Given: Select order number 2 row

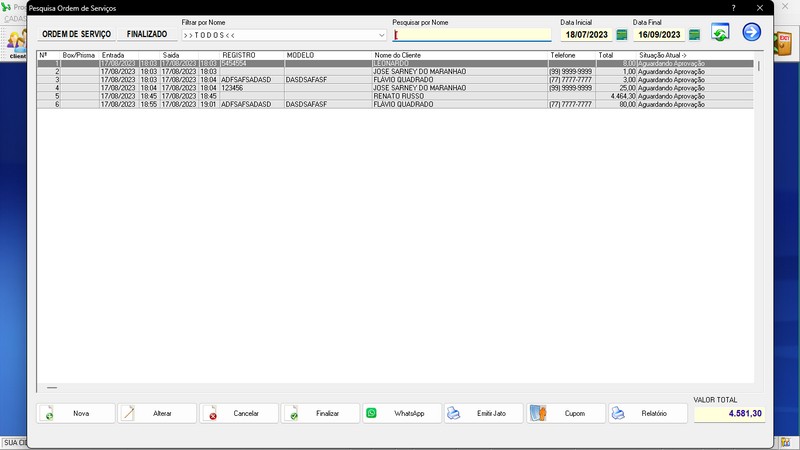Looking at the screenshot, I should pos(395,71).
